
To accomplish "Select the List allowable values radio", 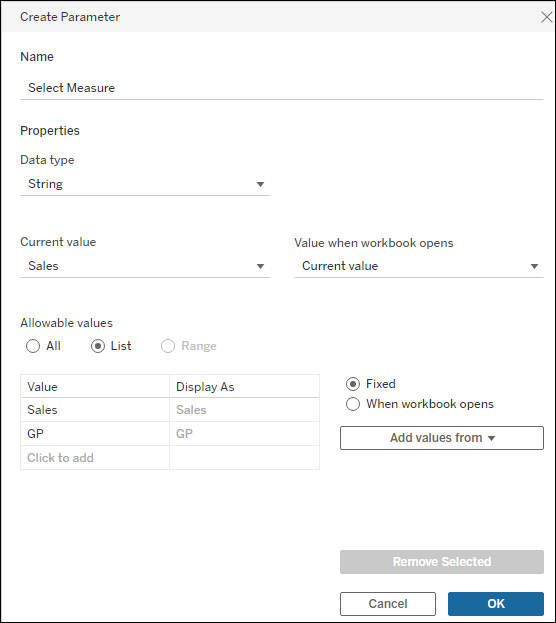I will [98, 346].
